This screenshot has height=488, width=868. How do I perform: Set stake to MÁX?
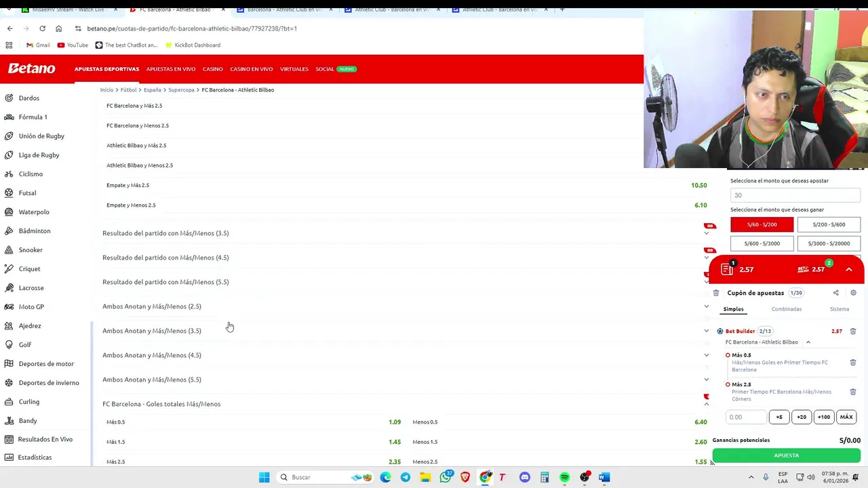point(846,417)
